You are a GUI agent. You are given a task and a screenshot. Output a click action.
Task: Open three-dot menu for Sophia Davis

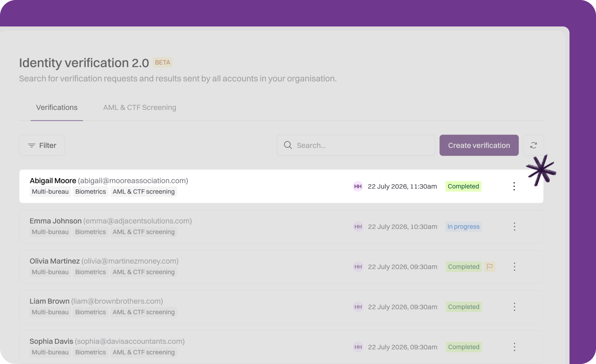(x=515, y=347)
